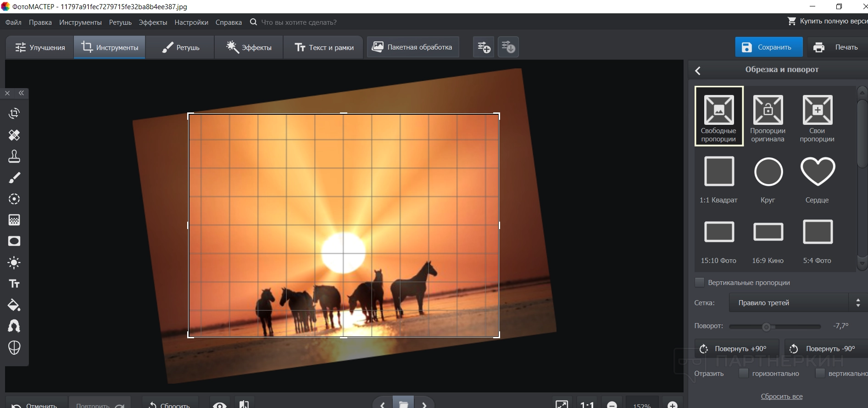Image resolution: width=868 pixels, height=408 pixels.
Task: Choose the brush tool in left sidebar
Action: point(14,178)
